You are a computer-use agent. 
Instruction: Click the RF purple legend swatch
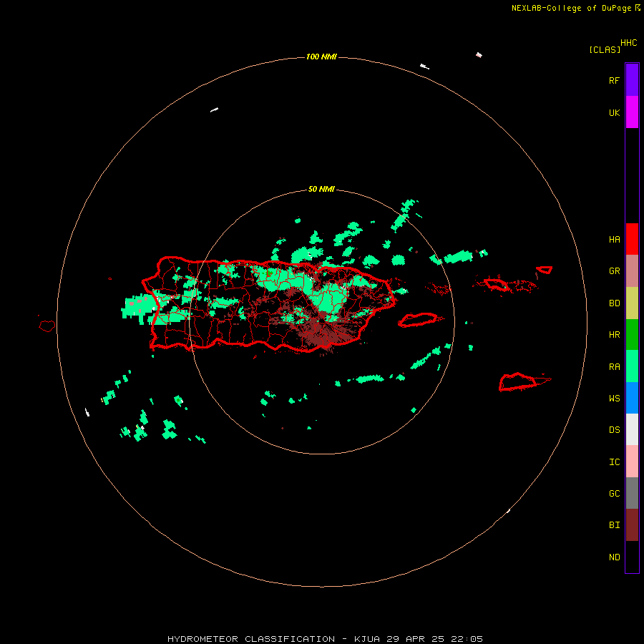[x=632, y=80]
